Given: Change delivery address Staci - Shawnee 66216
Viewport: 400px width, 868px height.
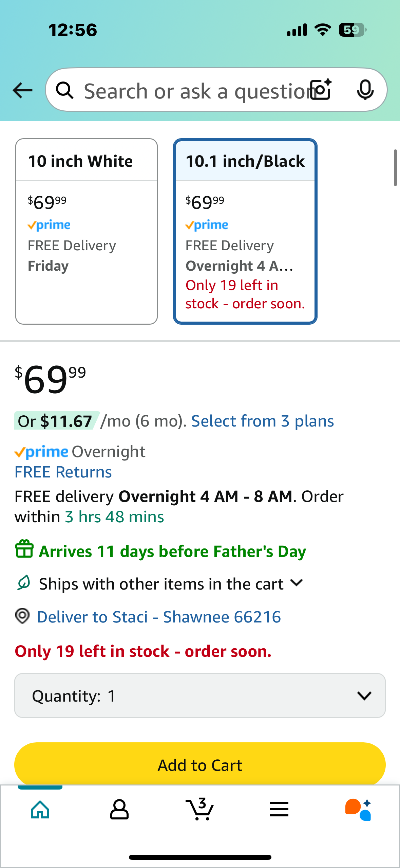Looking at the screenshot, I should coord(159,617).
